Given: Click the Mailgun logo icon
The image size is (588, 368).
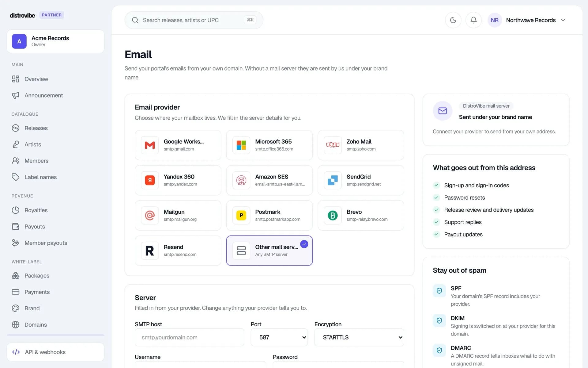Looking at the screenshot, I should pyautogui.click(x=150, y=215).
